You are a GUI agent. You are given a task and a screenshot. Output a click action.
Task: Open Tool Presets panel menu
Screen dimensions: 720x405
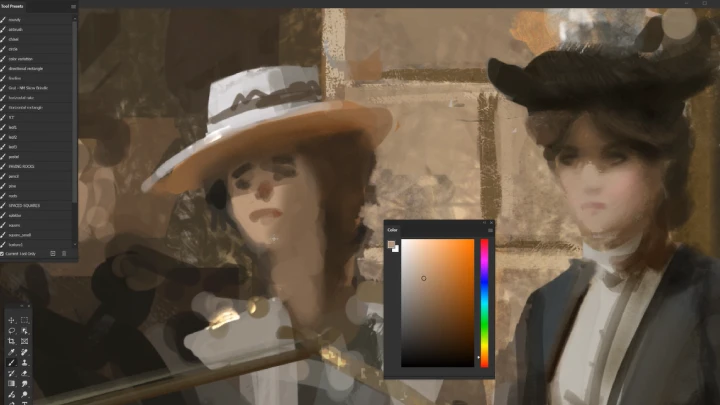coord(73,6)
